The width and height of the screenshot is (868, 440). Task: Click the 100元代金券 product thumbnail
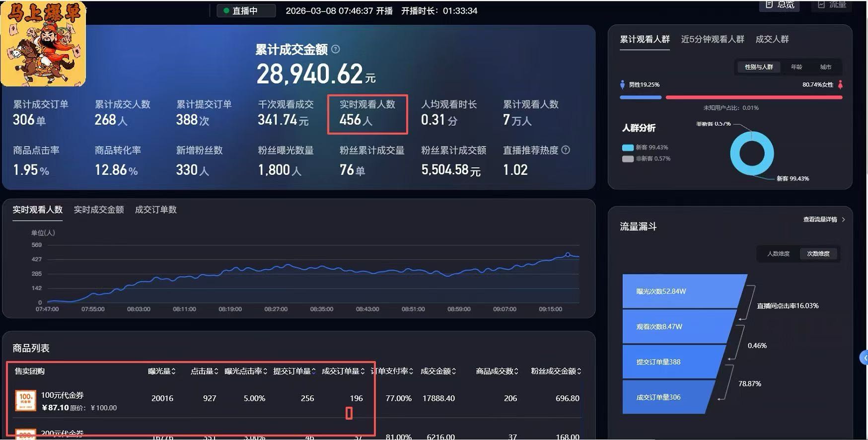26,401
